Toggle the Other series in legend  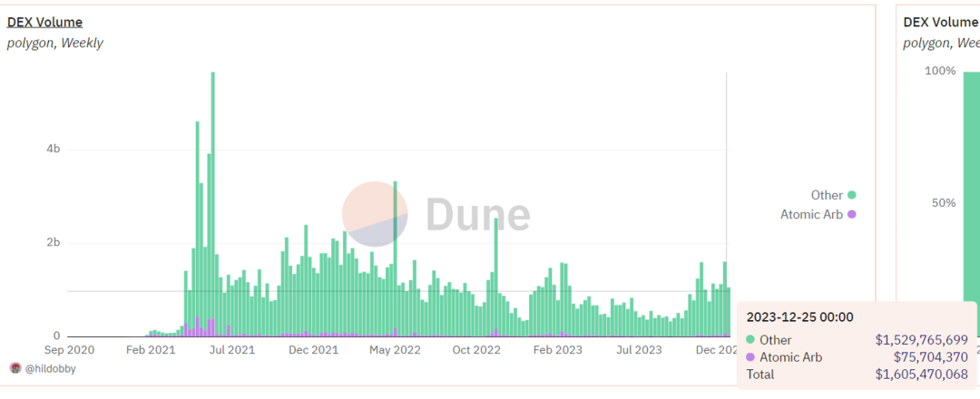pyautogui.click(x=827, y=195)
